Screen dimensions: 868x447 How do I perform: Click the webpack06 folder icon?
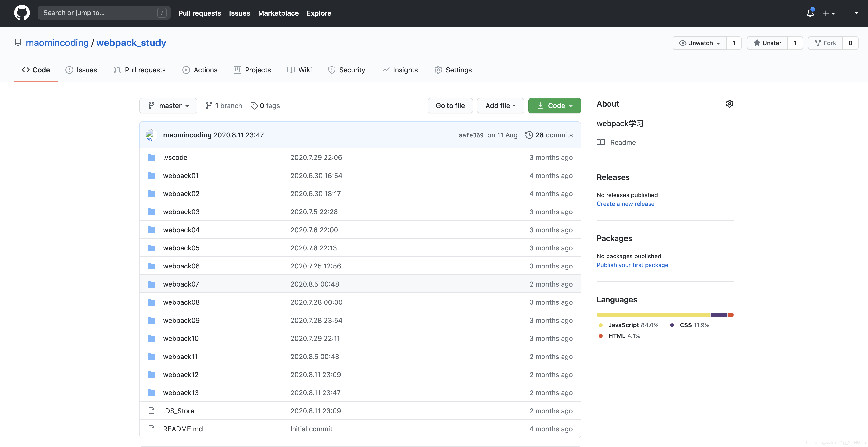(152, 266)
